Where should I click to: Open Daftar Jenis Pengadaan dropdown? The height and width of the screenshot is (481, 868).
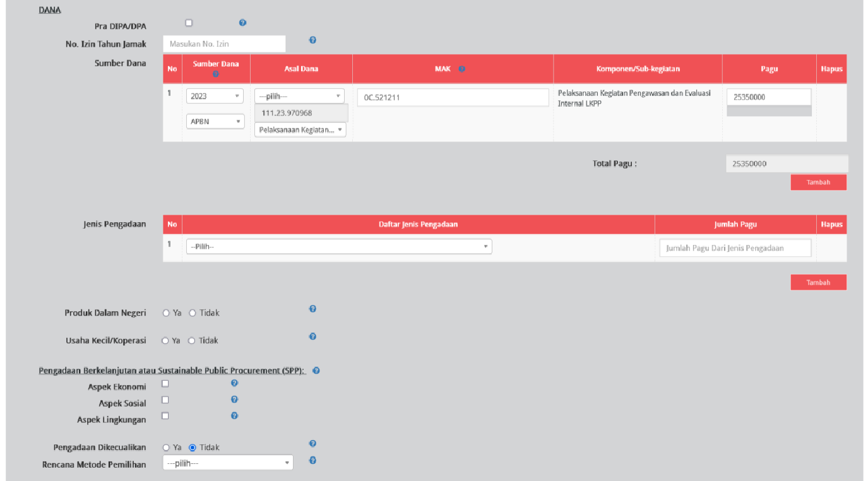[338, 247]
